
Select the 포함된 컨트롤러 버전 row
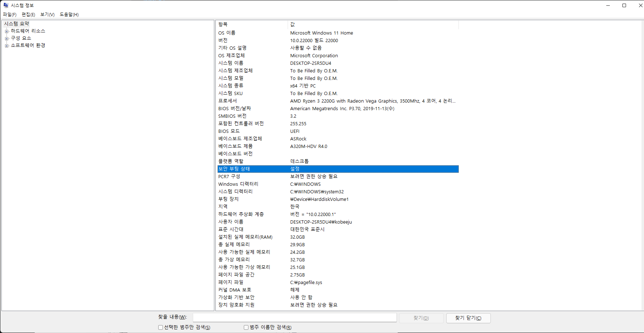tap(338, 123)
